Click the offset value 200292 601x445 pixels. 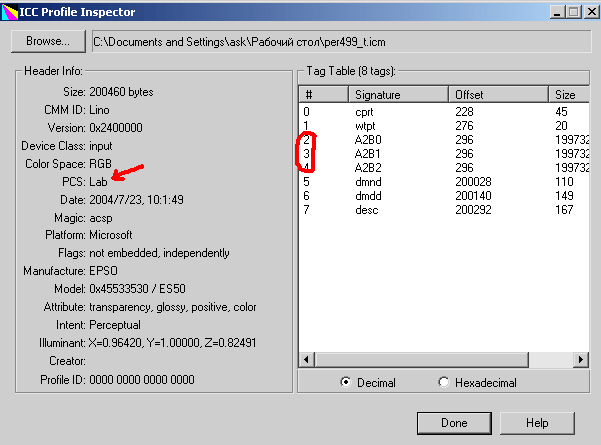pos(473,210)
